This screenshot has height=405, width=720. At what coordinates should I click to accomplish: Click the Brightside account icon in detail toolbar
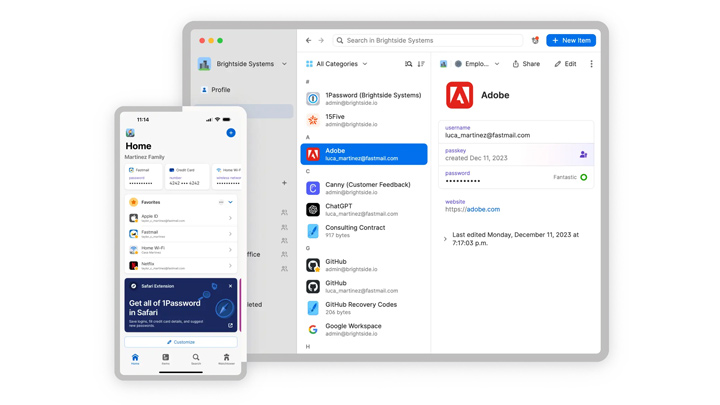[x=443, y=64]
